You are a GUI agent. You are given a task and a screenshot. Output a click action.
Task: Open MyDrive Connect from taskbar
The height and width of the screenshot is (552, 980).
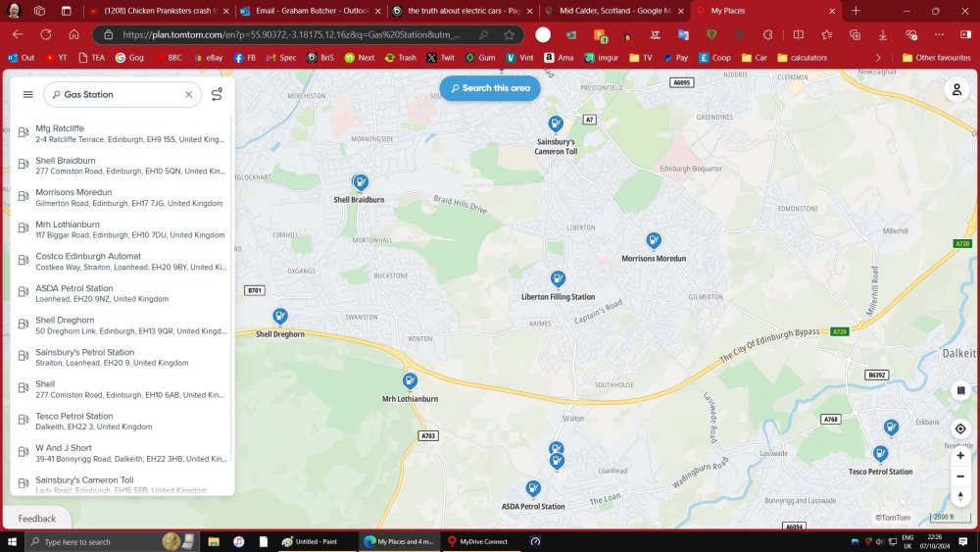pos(478,541)
